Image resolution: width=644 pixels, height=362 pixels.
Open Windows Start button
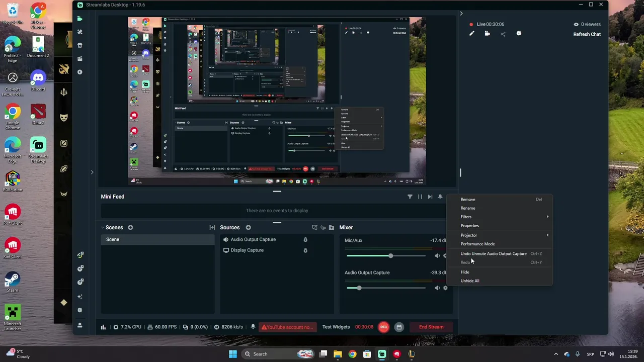click(232, 354)
